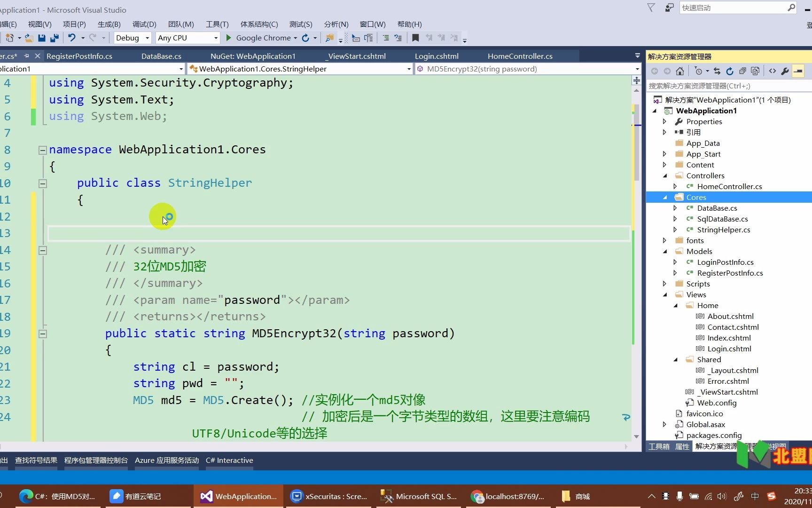Image resolution: width=812 pixels, height=508 pixels.
Task: Click the Show All Files icon
Action: coord(755,71)
